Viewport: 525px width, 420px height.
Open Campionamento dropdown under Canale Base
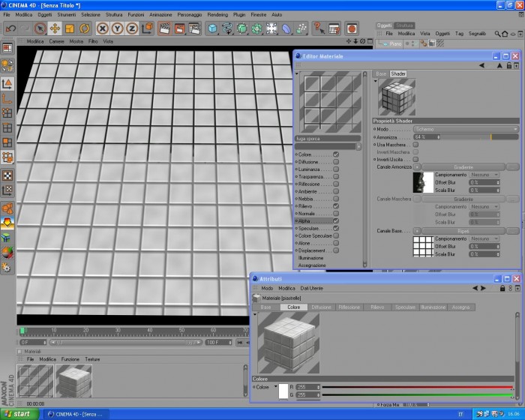pos(484,238)
